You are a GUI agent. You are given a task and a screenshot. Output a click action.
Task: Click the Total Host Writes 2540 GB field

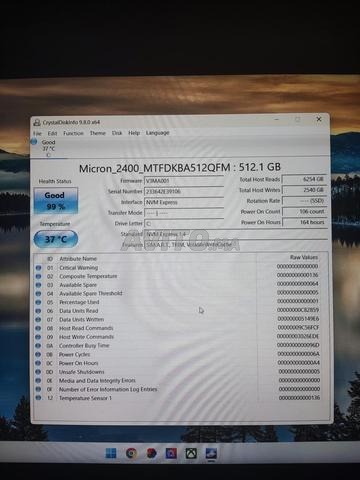click(304, 190)
